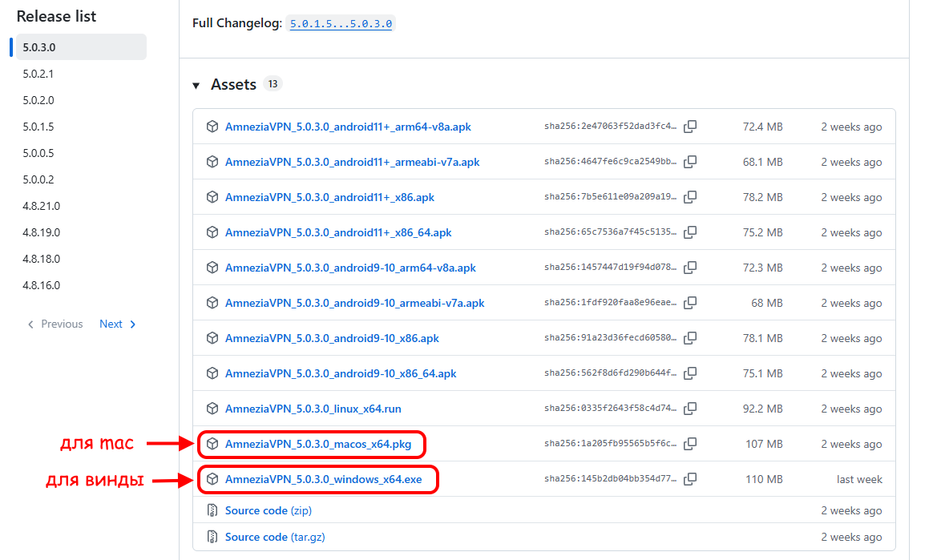
Task: Copy sha256 hash for android9-10_arm64-v8a.apk
Action: (690, 268)
